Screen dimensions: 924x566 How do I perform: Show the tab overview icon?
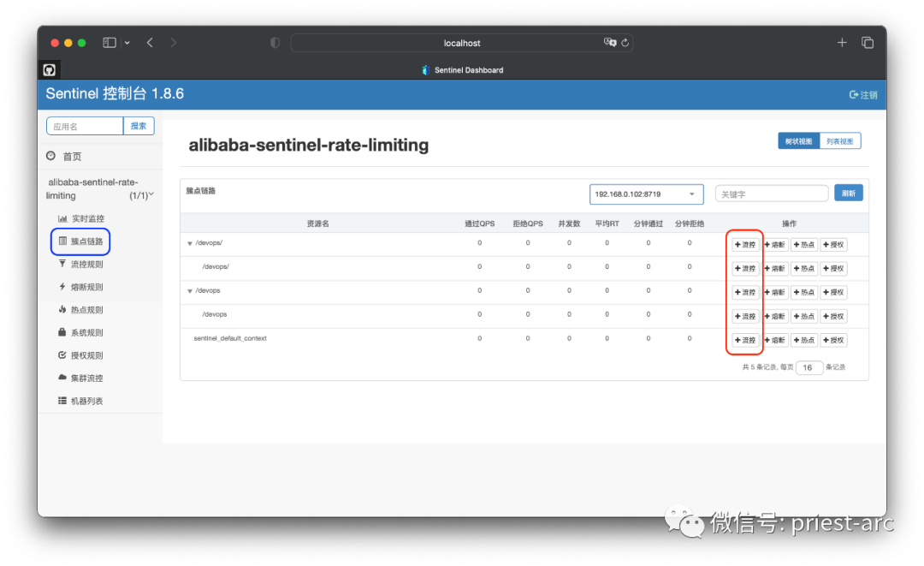point(868,43)
